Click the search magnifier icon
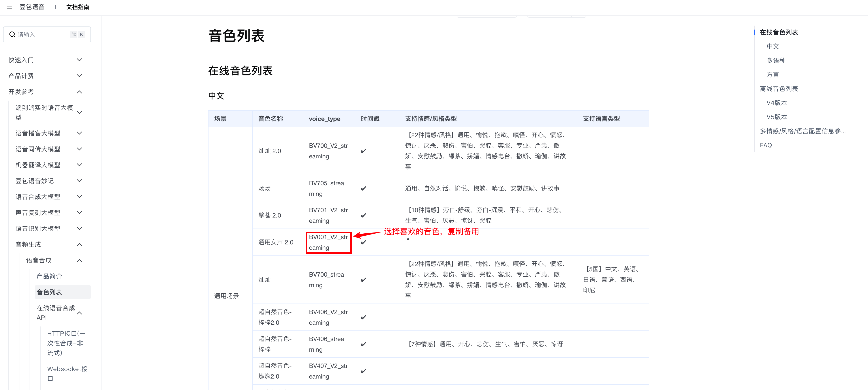This screenshot has width=868, height=390. [12, 34]
